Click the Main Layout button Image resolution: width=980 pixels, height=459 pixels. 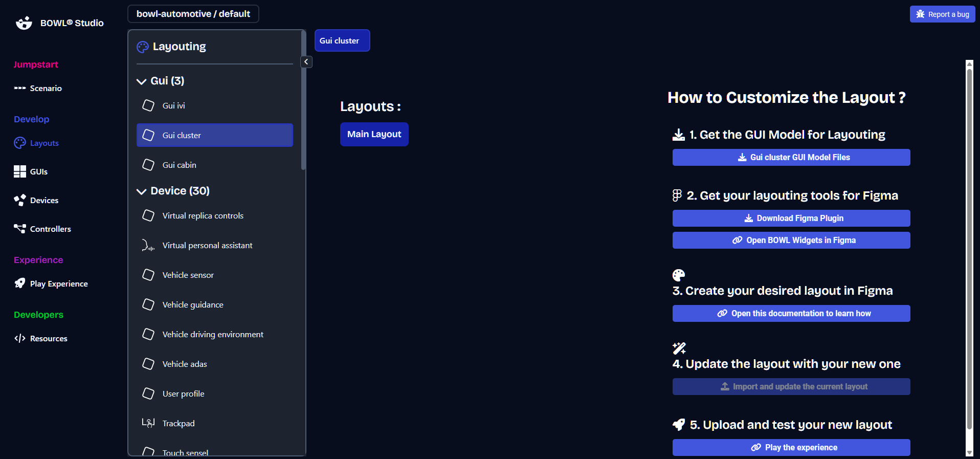click(374, 134)
